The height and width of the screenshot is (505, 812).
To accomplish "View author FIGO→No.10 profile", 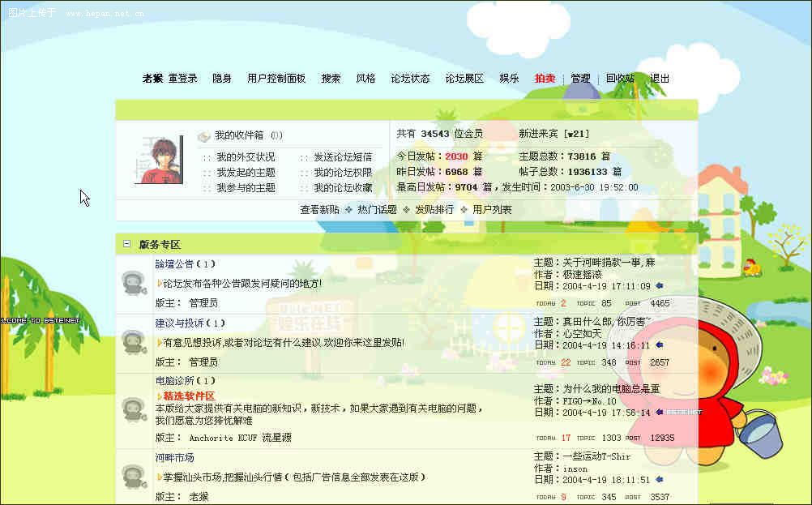I will tap(589, 401).
